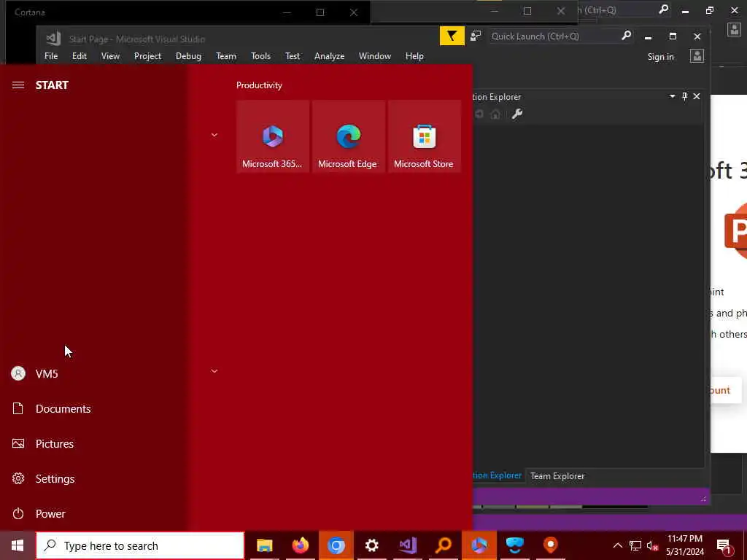The height and width of the screenshot is (560, 747).
Task: Switch to the Team Explorer tab
Action: coord(557,475)
